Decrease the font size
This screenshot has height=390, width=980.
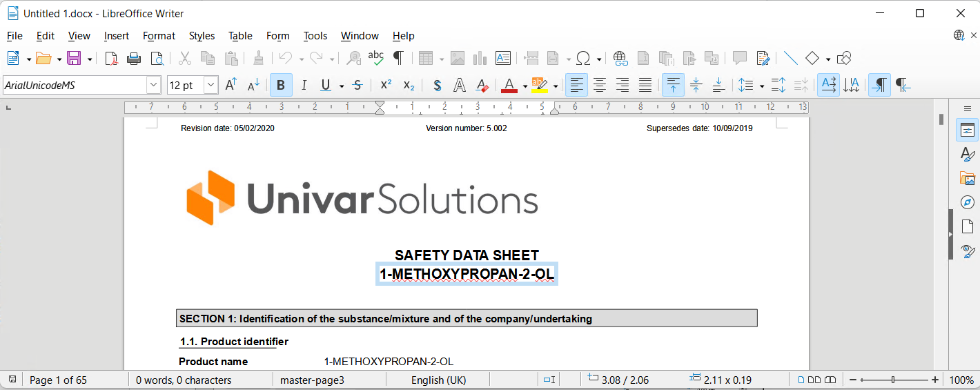point(253,85)
